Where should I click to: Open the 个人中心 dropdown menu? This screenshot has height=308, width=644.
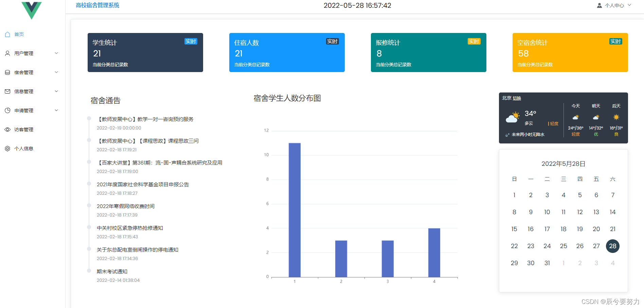(615, 5)
